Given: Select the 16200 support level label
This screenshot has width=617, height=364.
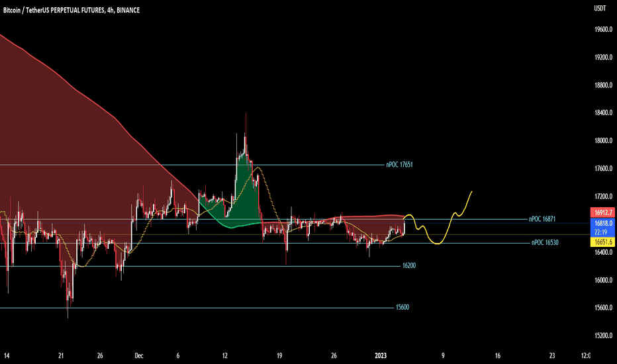Looking at the screenshot, I should (x=409, y=265).
